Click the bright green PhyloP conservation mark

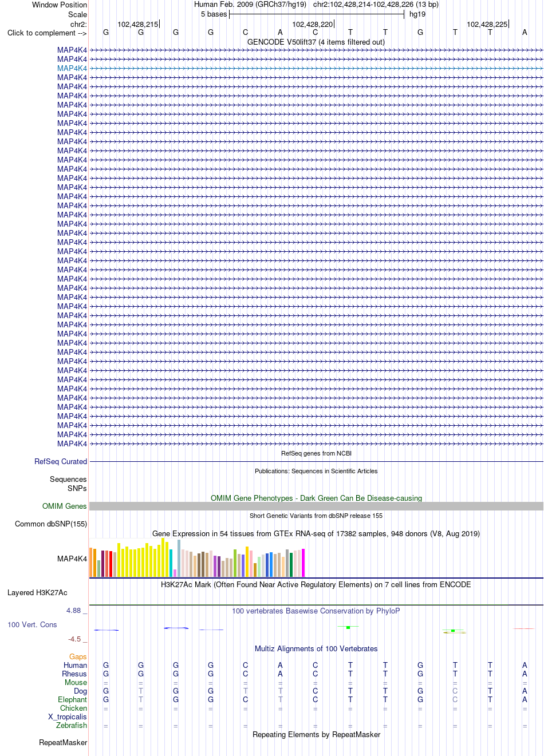point(348,627)
